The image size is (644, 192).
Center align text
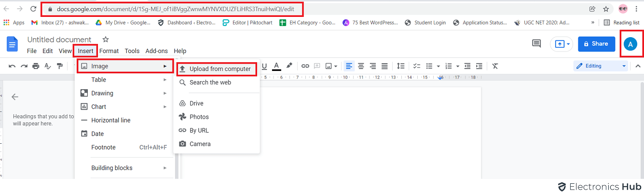[360, 66]
